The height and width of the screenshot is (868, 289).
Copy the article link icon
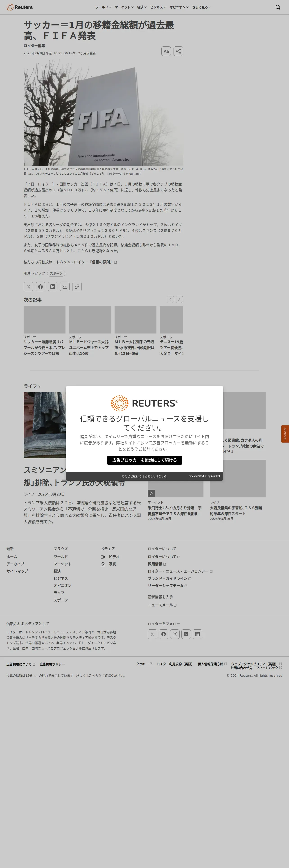click(x=77, y=287)
